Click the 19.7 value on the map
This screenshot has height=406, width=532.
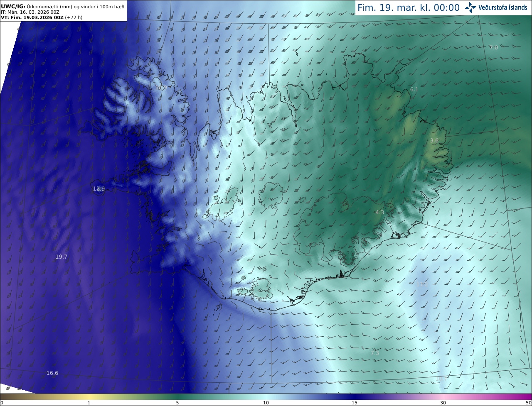coord(61,257)
